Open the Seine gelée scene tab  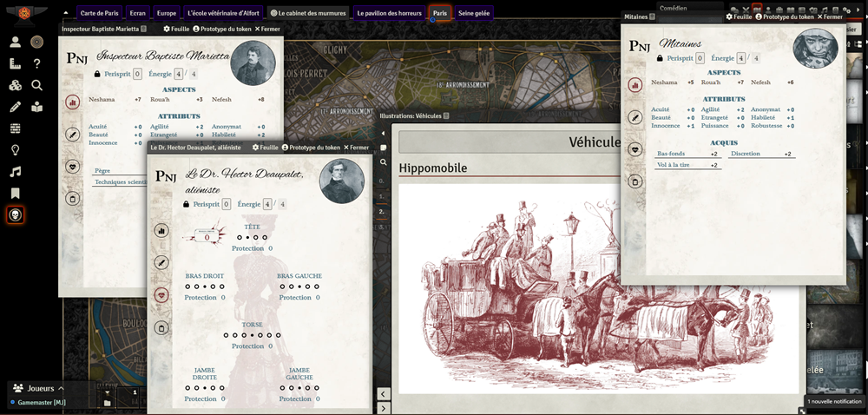coord(474,13)
